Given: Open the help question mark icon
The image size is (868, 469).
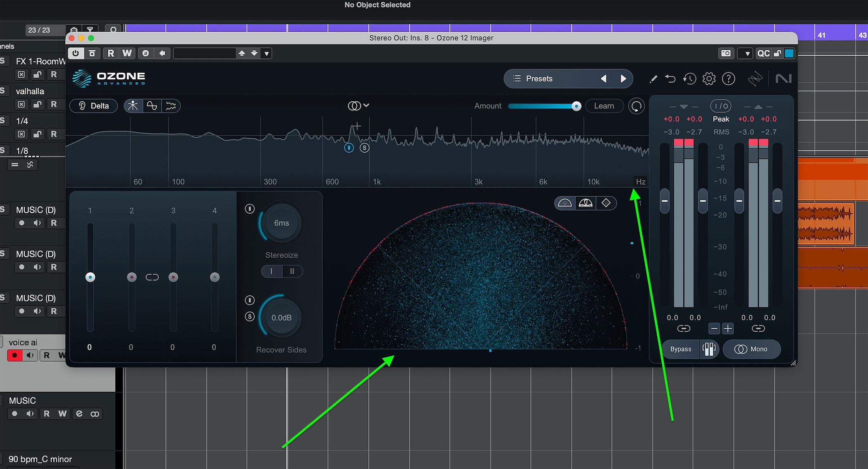Looking at the screenshot, I should [x=728, y=79].
